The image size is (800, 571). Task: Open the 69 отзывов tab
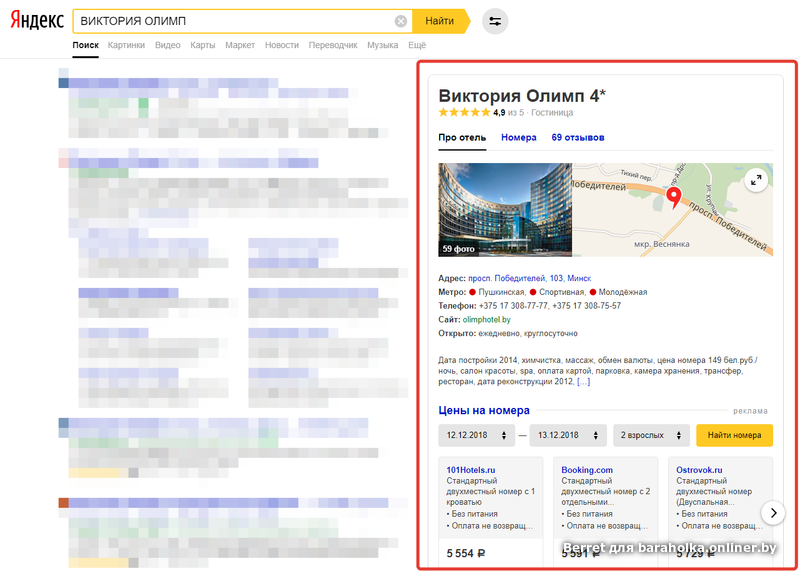(x=578, y=138)
